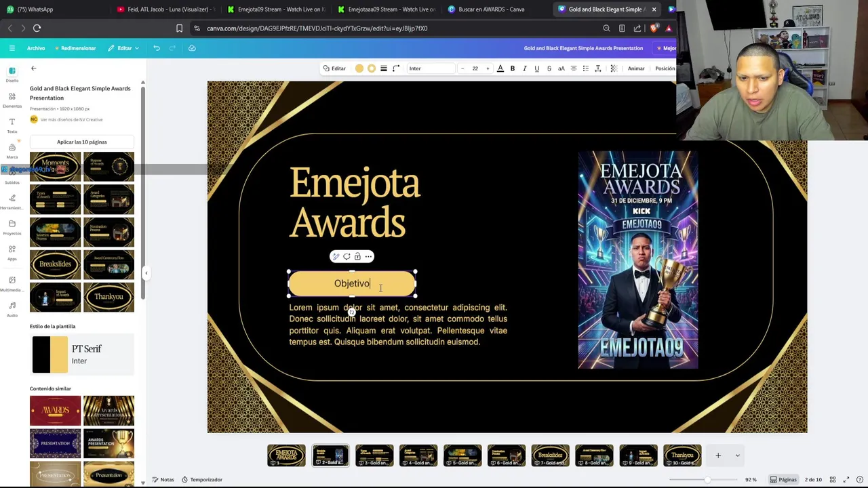
Task: Select solid yellow fill color swatch
Action: coord(359,68)
